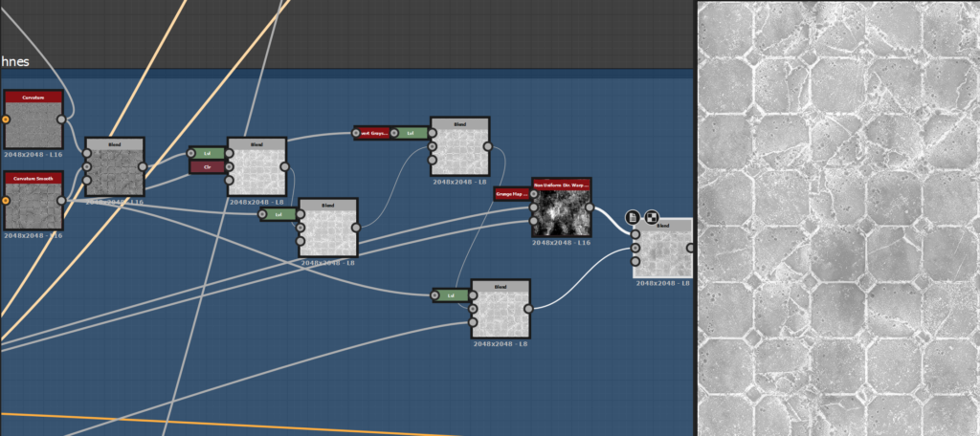This screenshot has height=436, width=980.
Task: Click Non Uniform Dir. Warp output connector
Action: pos(589,207)
